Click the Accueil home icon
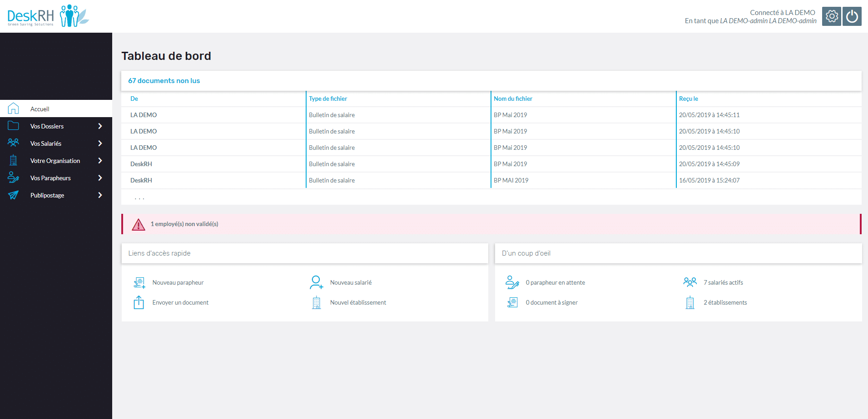This screenshot has width=868, height=419. 14,108
